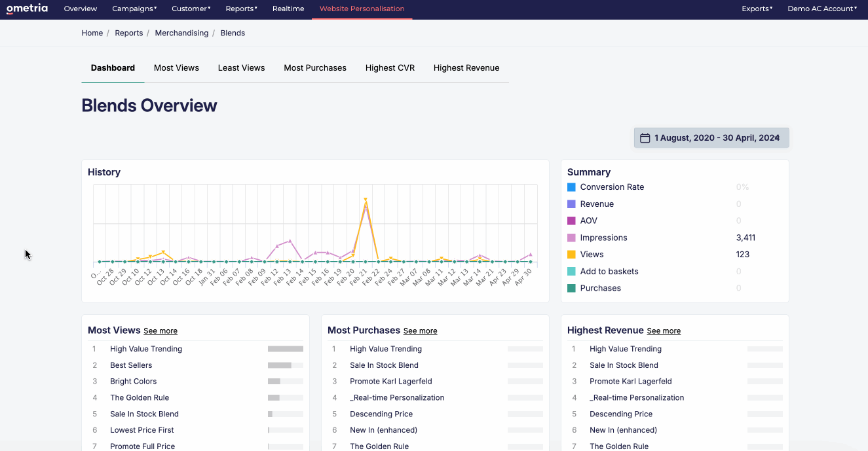Toggle the Revenue legend series

597,204
